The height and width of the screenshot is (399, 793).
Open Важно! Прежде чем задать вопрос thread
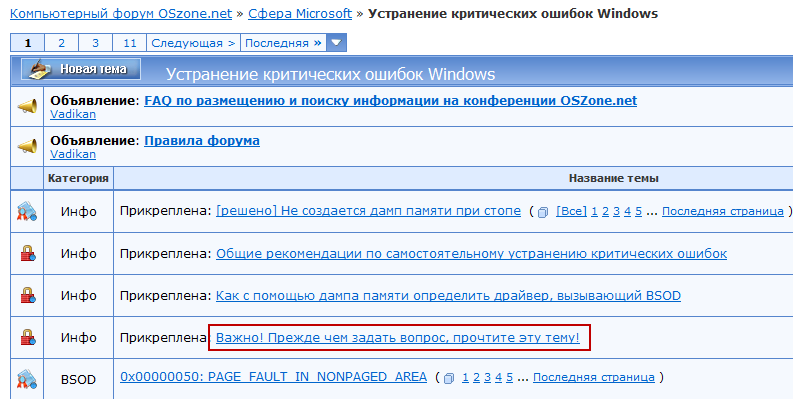coord(398,337)
